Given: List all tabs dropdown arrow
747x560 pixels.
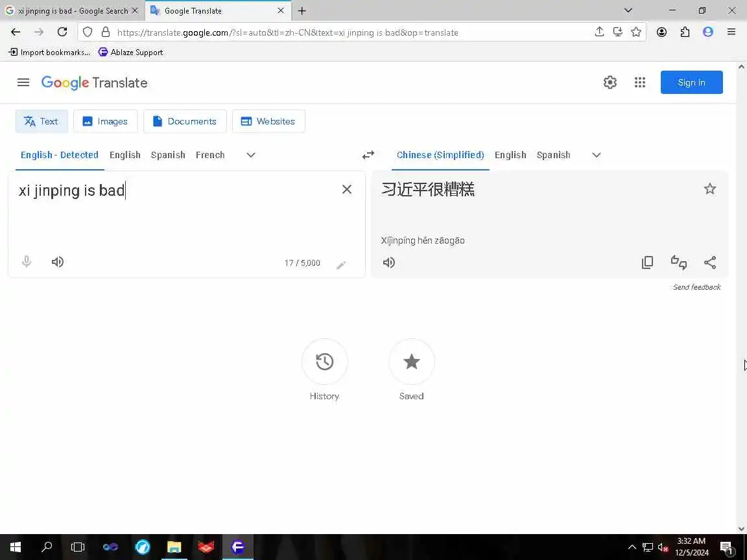Looking at the screenshot, I should coord(628,10).
